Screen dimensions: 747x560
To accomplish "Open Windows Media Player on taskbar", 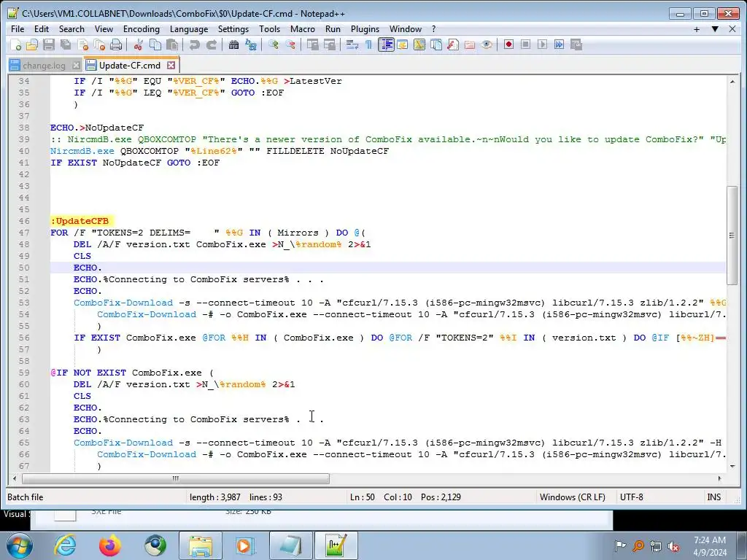I will (245, 545).
